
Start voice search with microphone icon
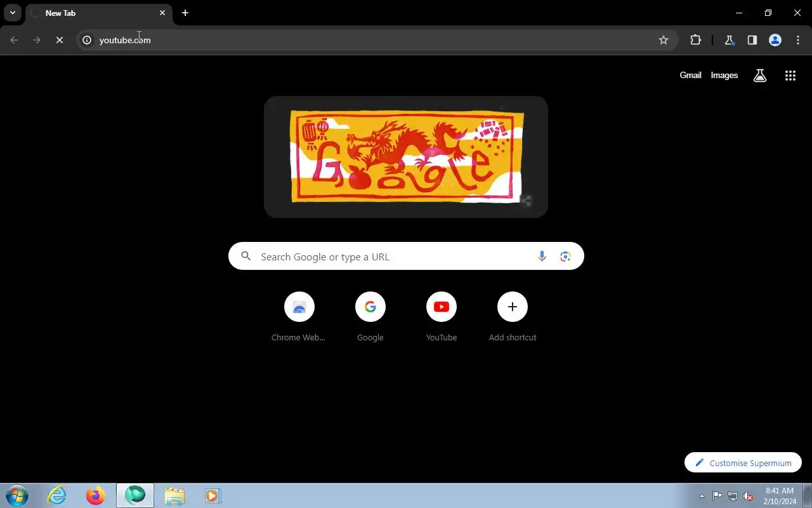[x=542, y=256]
